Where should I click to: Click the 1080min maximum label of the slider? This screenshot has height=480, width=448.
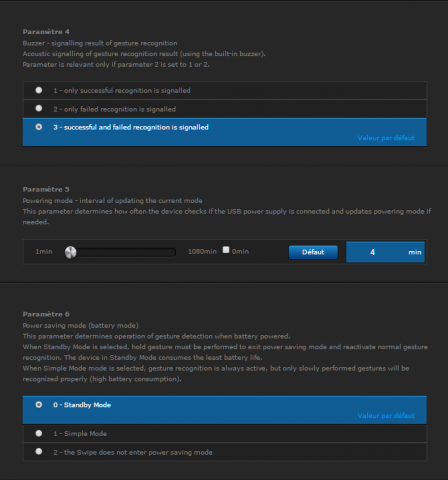[x=202, y=252]
